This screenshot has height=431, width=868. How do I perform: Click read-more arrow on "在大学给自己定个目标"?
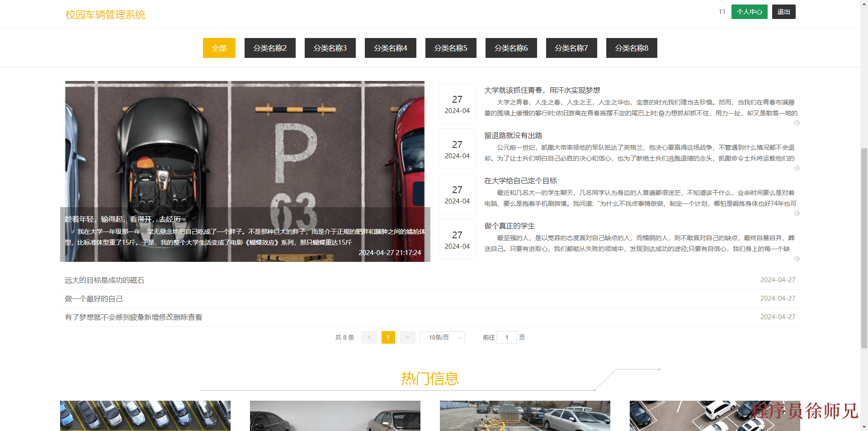click(x=797, y=213)
